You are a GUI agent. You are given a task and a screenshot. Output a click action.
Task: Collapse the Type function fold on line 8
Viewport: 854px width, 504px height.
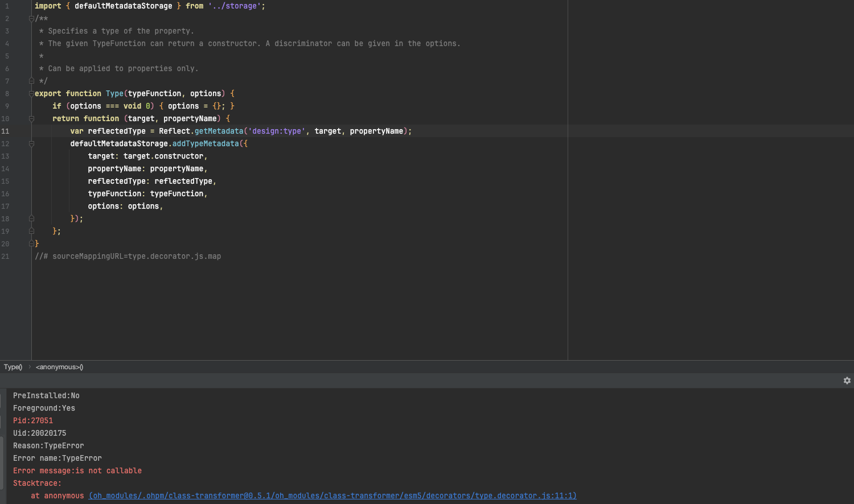pyautogui.click(x=31, y=94)
